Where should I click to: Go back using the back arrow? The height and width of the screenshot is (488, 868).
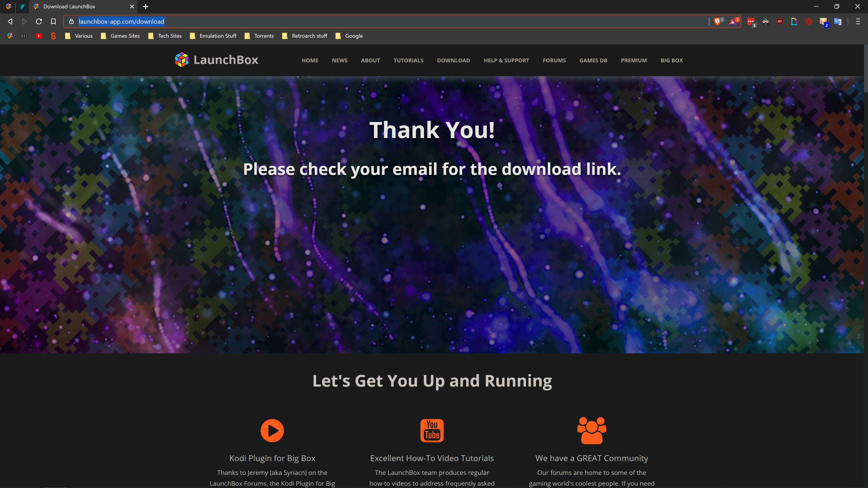click(x=10, y=21)
